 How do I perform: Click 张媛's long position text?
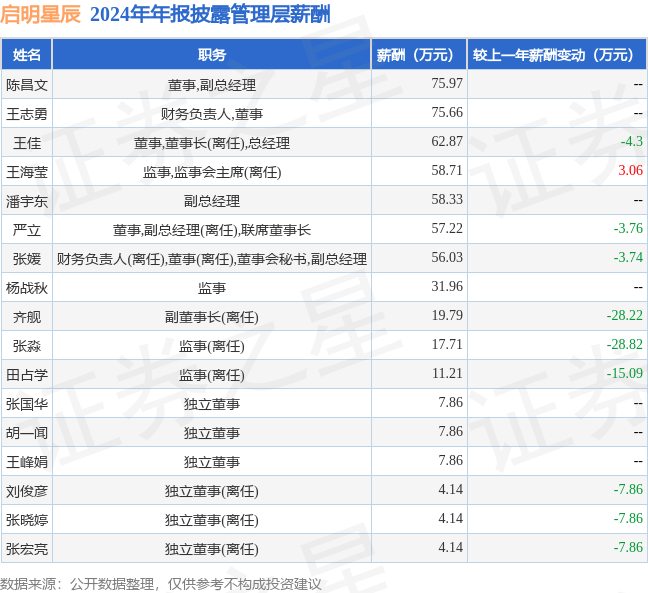click(212, 259)
